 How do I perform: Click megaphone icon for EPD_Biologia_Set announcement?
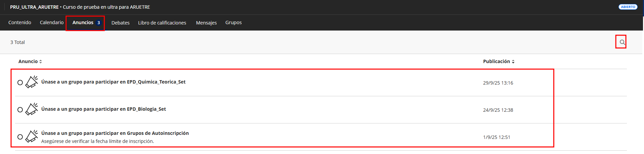pos(32,109)
